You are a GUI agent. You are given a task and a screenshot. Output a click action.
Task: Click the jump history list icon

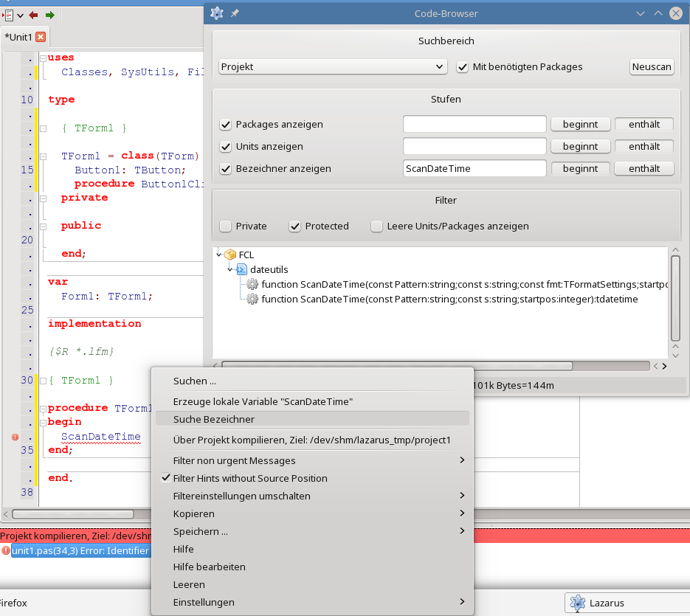pyautogui.click(x=9, y=15)
